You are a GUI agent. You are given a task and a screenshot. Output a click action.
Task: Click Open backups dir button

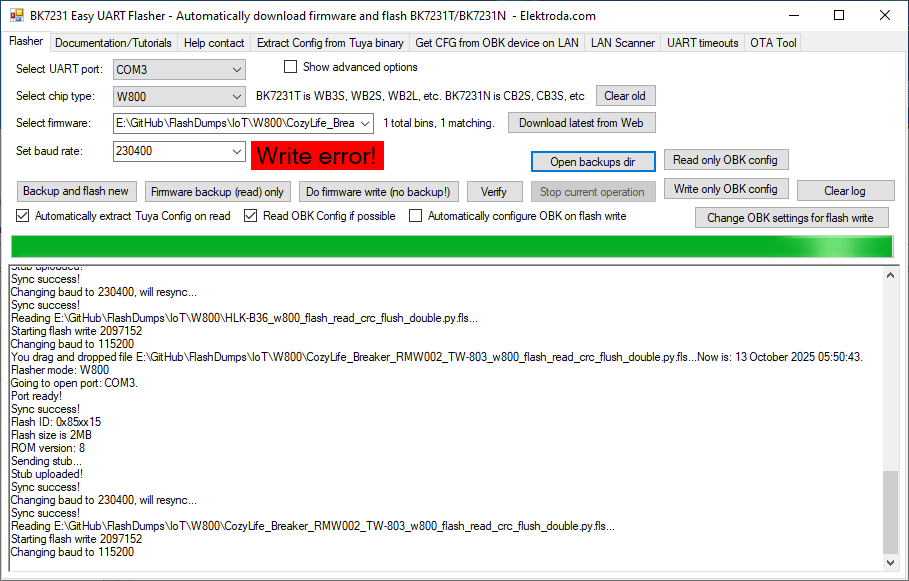coord(593,162)
